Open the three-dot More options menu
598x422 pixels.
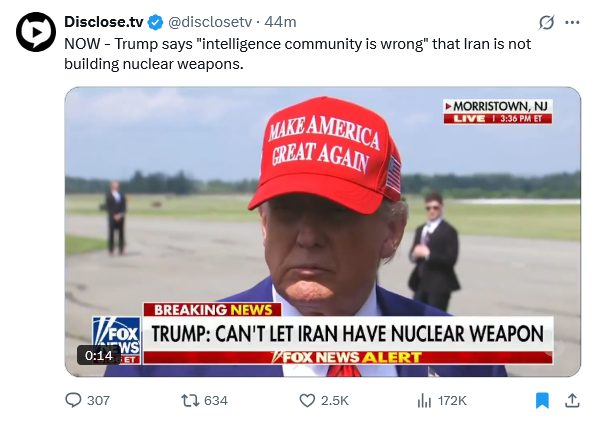(572, 22)
